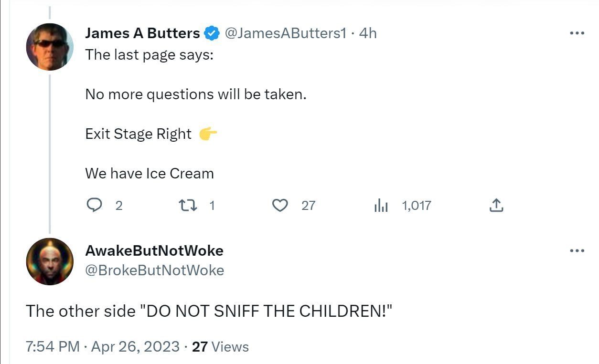Open the @JamesAButters1 handle link
Viewport: 599px width, 364px height.
(x=285, y=33)
